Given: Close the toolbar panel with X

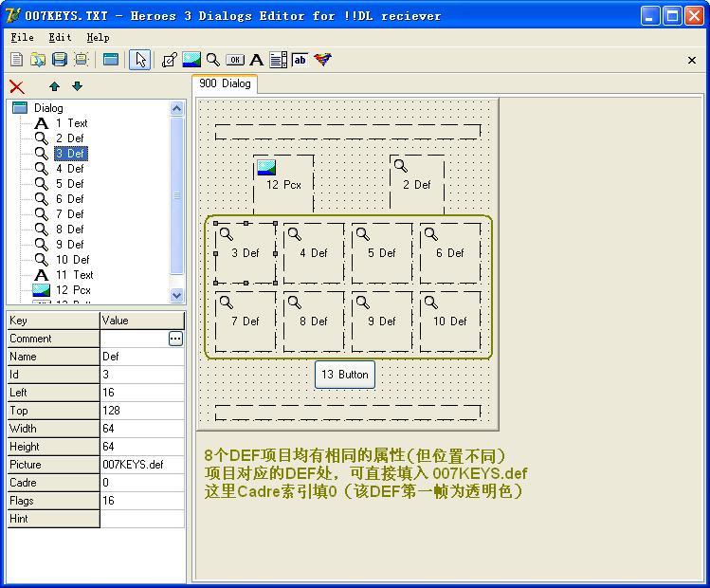Looking at the screenshot, I should [691, 60].
